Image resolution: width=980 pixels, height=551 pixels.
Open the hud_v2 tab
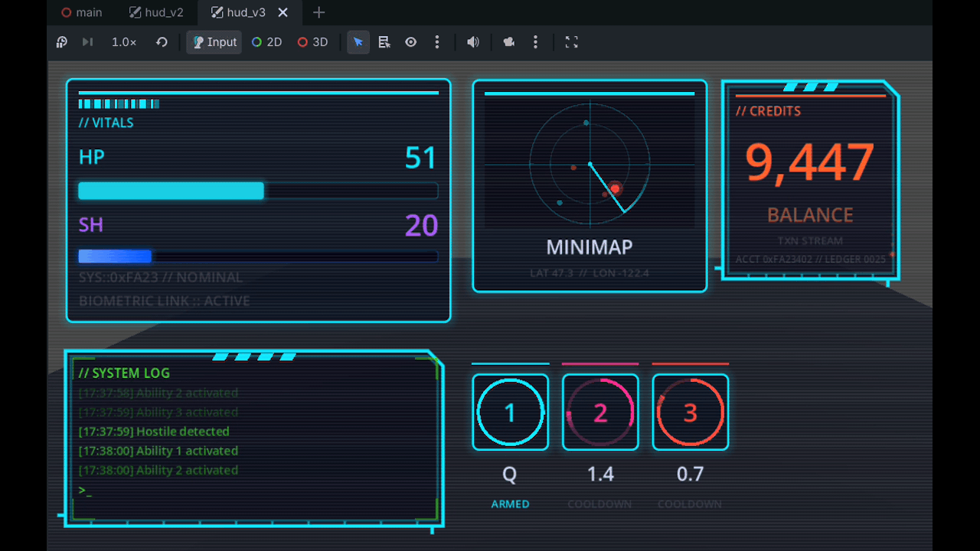tap(156, 12)
